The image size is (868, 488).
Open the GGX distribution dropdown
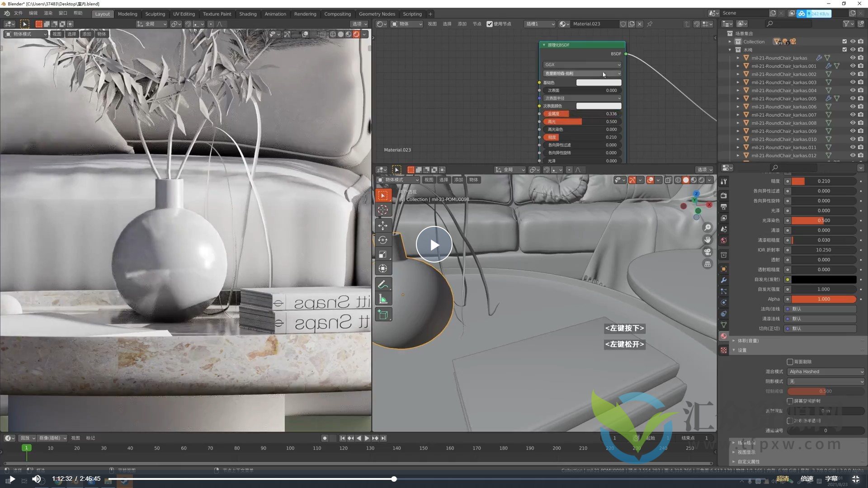pyautogui.click(x=581, y=64)
